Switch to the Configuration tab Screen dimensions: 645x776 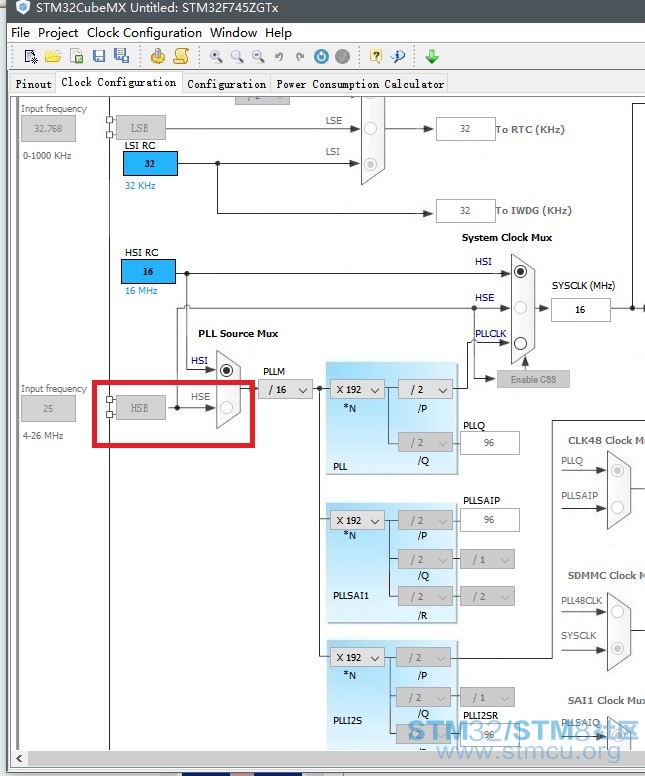(x=227, y=84)
